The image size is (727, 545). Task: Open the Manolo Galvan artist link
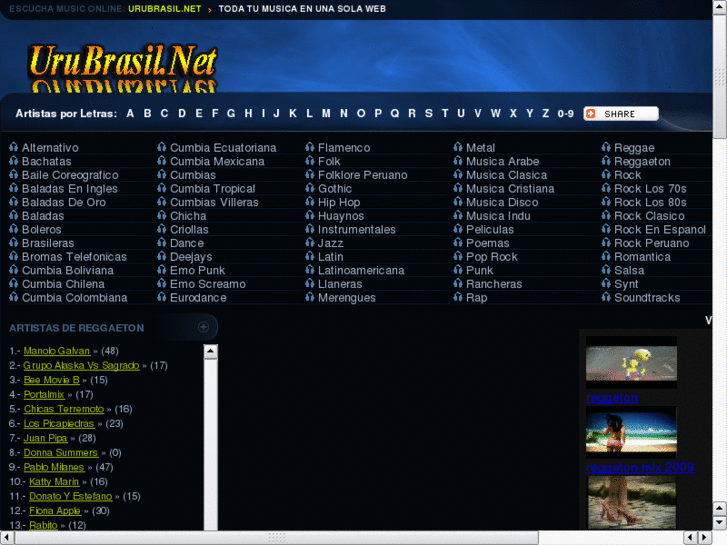coord(57,351)
